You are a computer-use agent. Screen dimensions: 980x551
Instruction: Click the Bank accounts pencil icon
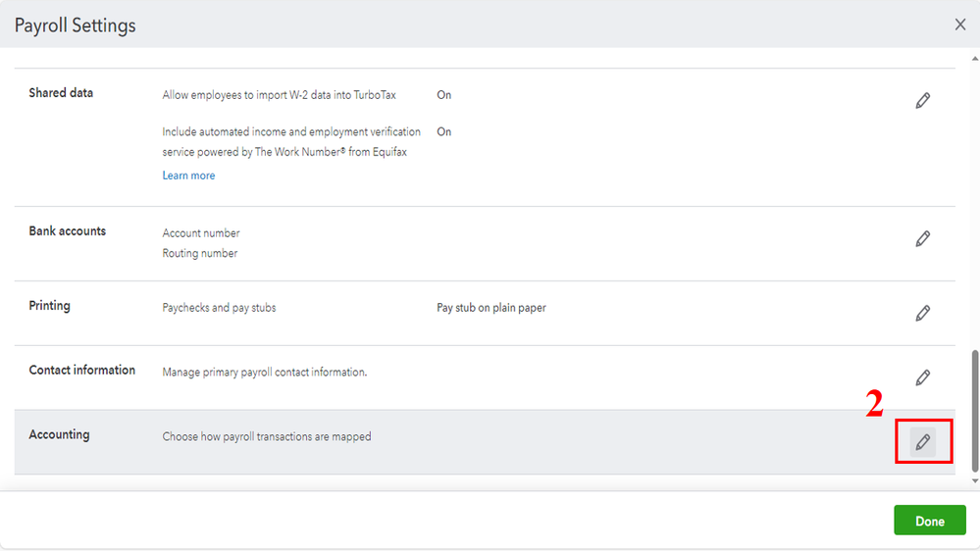(922, 239)
